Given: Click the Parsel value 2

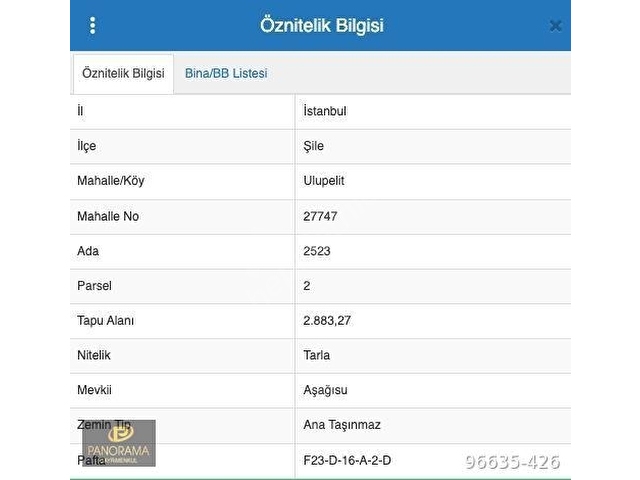Looking at the screenshot, I should [x=307, y=286].
